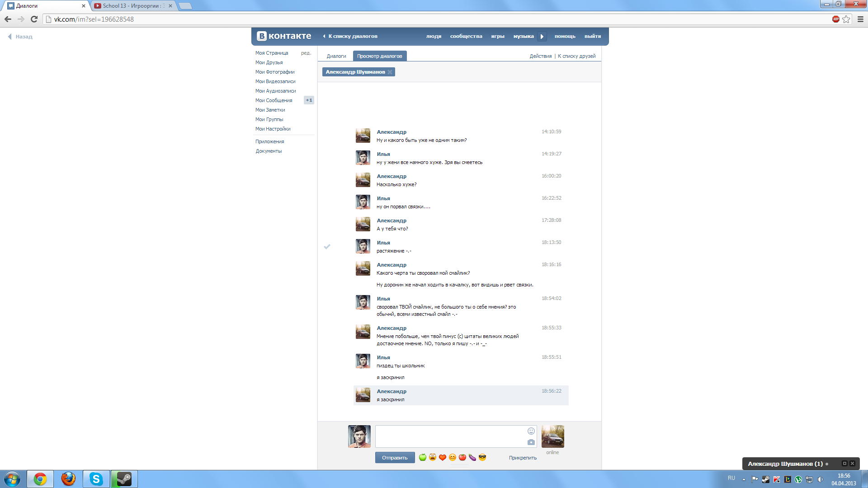Bookmark this page with the star icon
Viewport: 868px width, 488px height.
pos(846,19)
